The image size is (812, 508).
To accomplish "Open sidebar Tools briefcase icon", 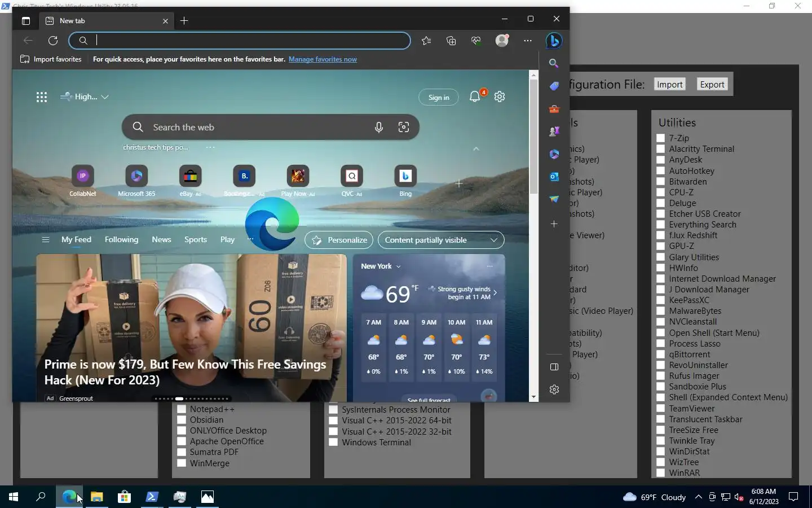I will 554,109.
